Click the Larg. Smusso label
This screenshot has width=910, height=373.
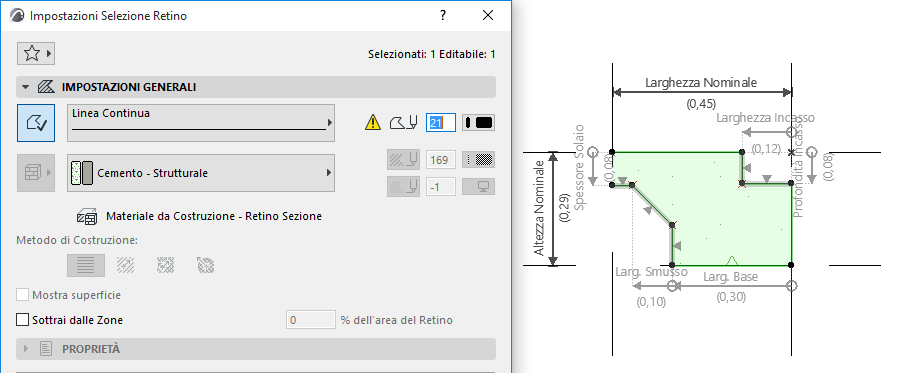651,271
